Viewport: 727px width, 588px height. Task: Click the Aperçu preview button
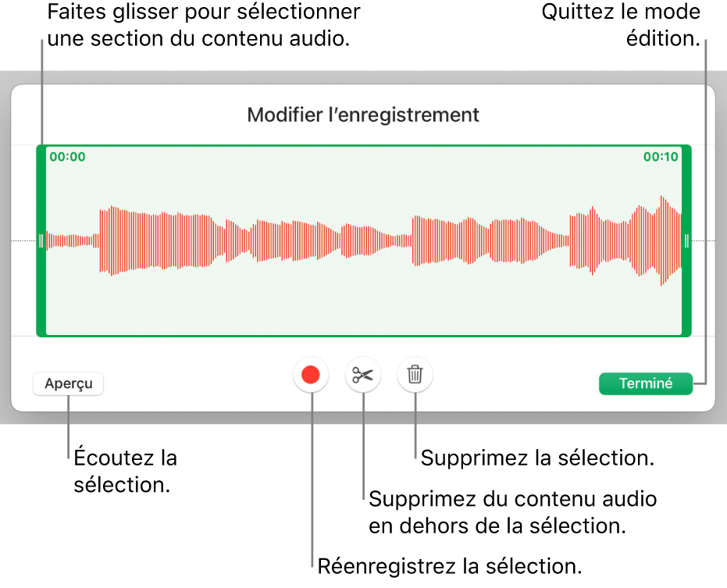(x=69, y=383)
